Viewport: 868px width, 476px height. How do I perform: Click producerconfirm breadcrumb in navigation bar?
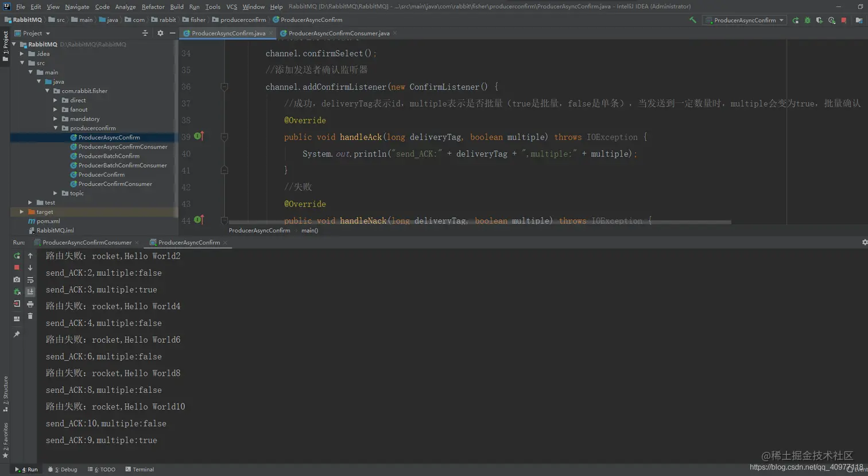click(239, 20)
